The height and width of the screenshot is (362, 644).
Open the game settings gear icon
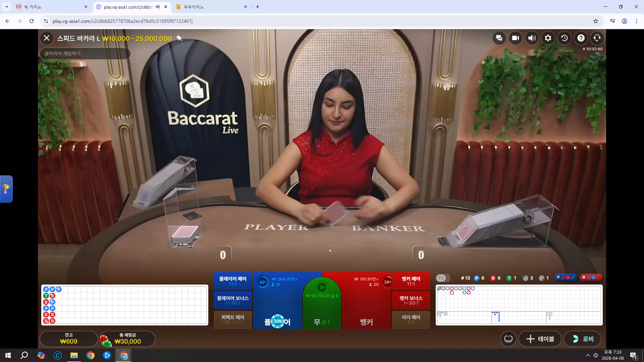(x=548, y=38)
